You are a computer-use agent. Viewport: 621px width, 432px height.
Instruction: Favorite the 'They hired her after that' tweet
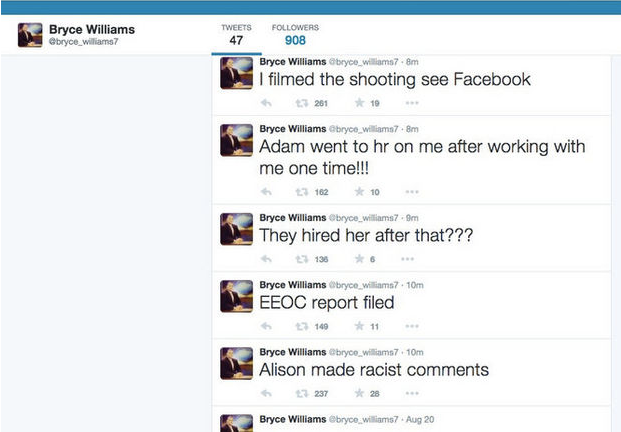358,259
